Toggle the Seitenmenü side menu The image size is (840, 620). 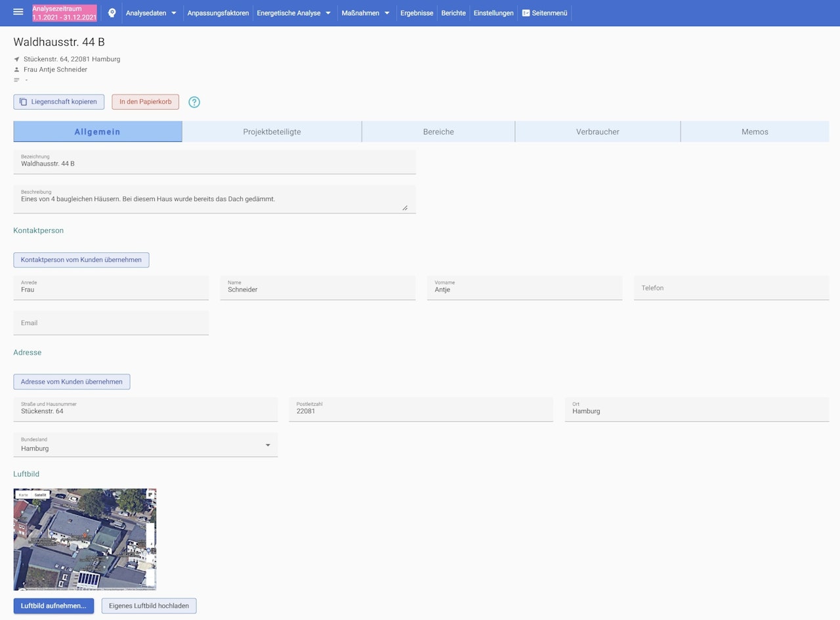[x=545, y=12]
